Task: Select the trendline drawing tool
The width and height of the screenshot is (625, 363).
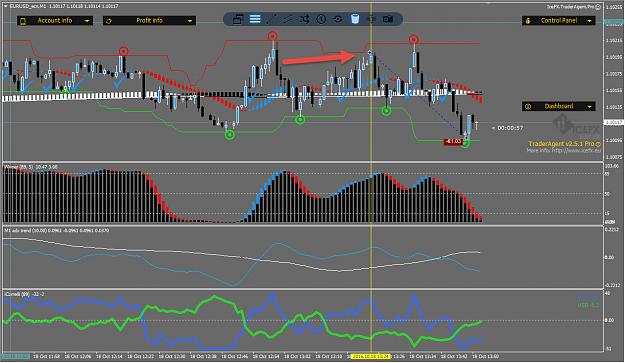Action: point(271,19)
